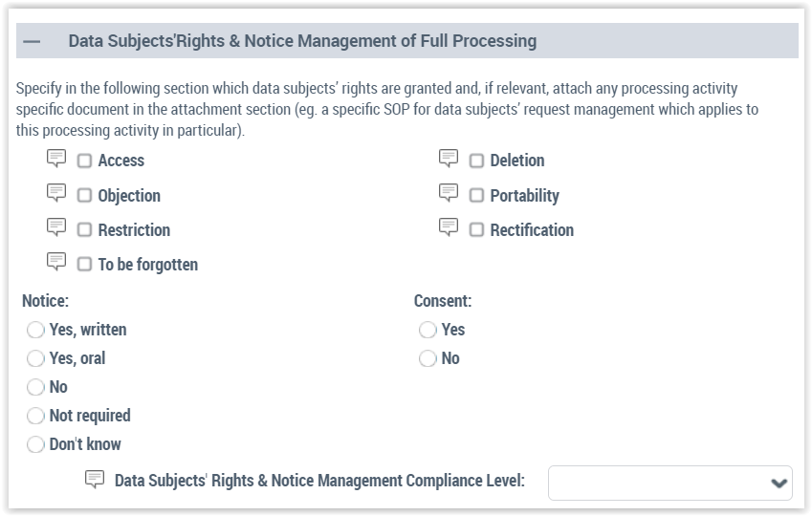Open the comment bubble for To be forgotten

click(x=56, y=262)
